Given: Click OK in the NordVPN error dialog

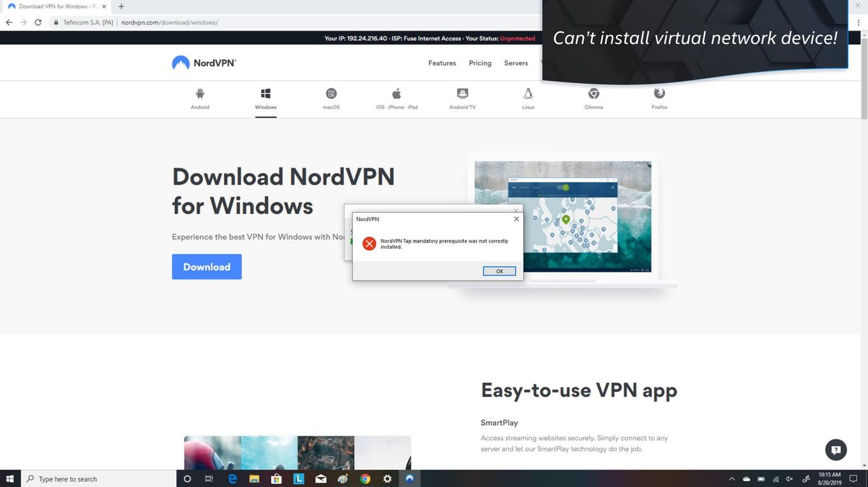Looking at the screenshot, I should coord(499,271).
